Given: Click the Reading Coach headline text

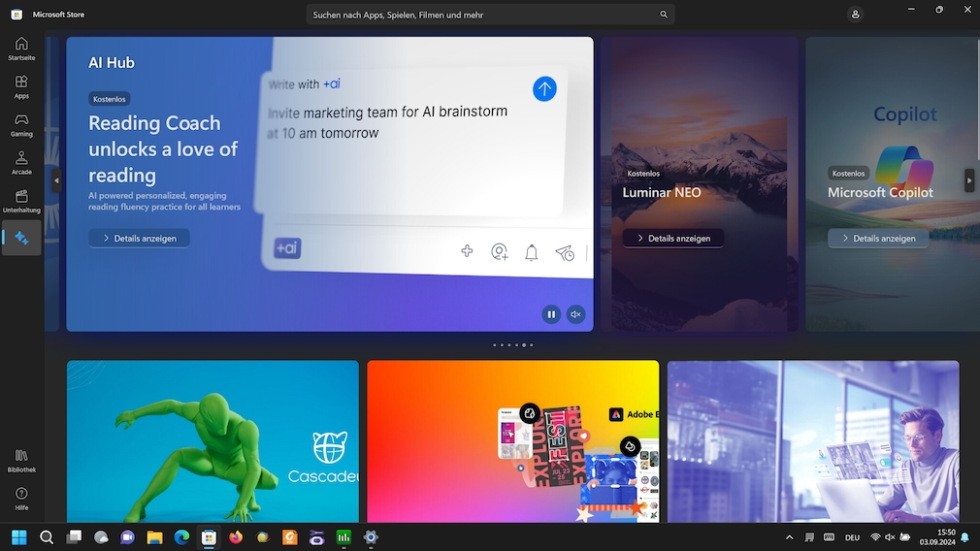Looking at the screenshot, I should pyautogui.click(x=163, y=148).
